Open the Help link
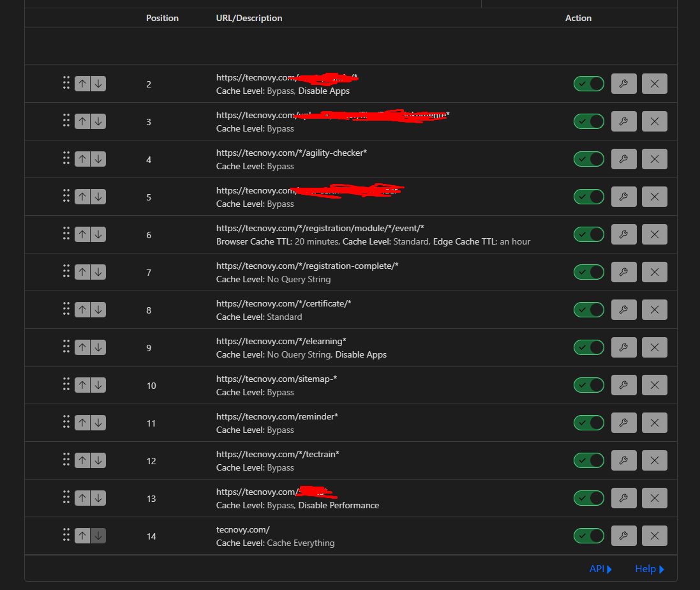 tap(650, 568)
